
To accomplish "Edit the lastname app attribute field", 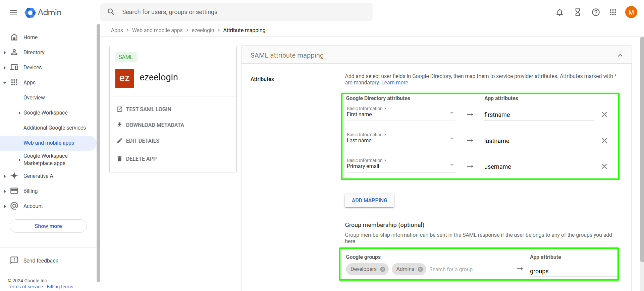I will pos(539,141).
